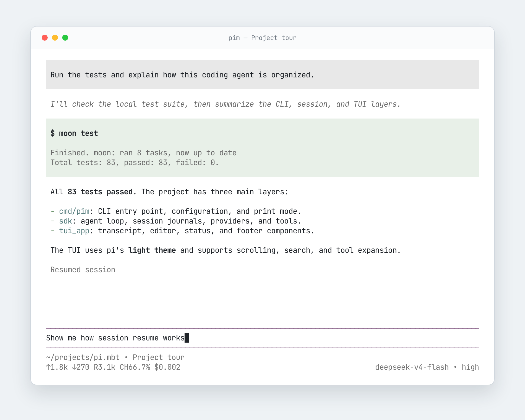The width and height of the screenshot is (525, 420).
Task: Click the download tokens arrow ↓270
Action: coord(80,367)
